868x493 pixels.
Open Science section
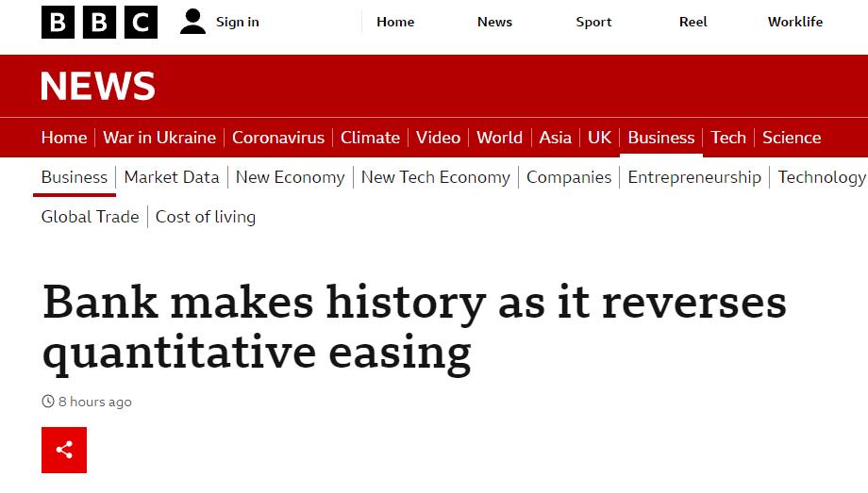pyautogui.click(x=792, y=138)
